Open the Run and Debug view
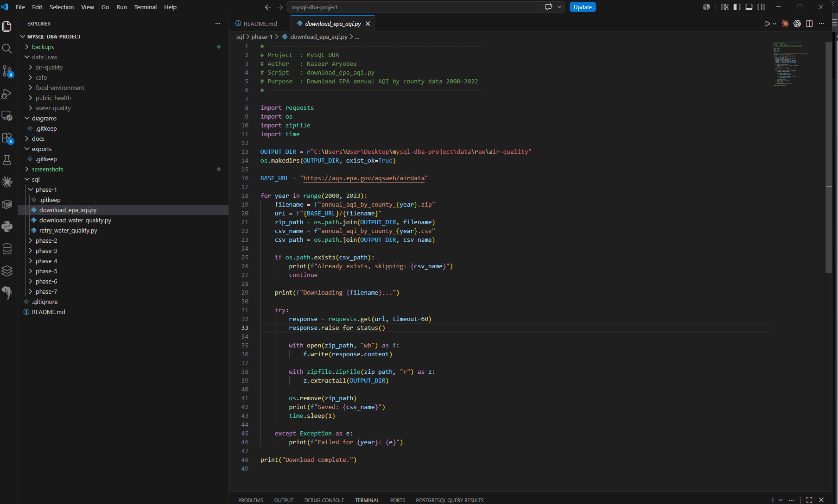838x504 pixels. [7, 93]
